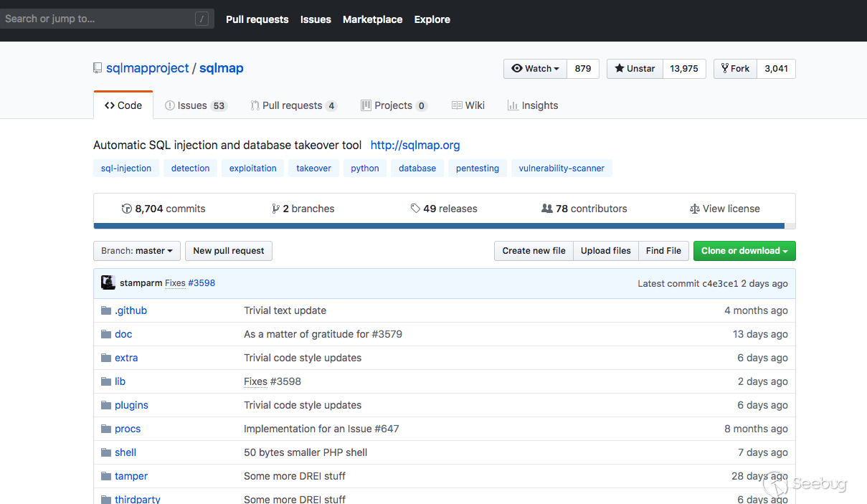Go to Explore in top navigation

click(x=432, y=19)
